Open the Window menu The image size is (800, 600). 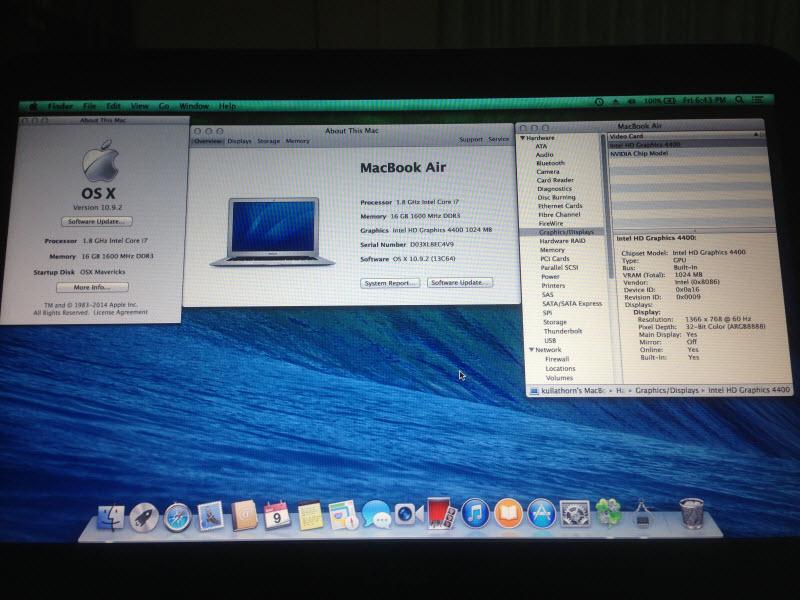point(194,105)
